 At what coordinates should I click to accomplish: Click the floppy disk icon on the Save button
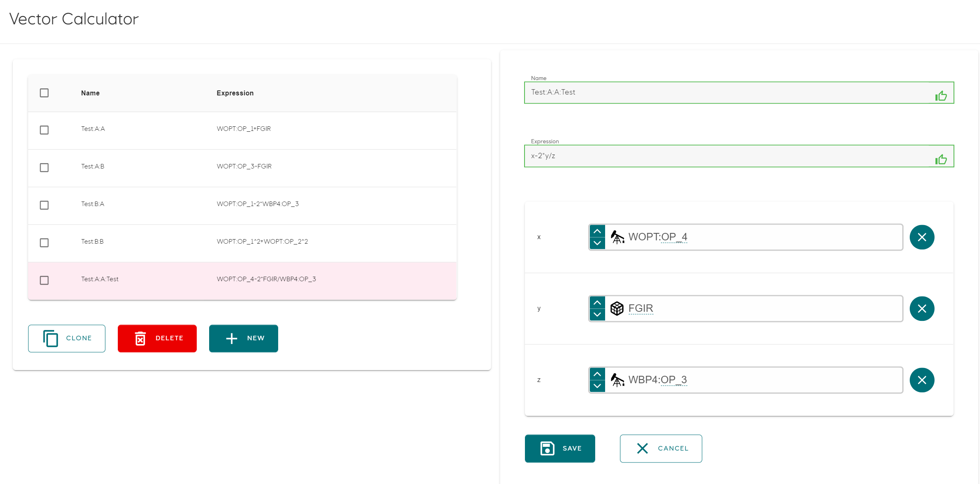pyautogui.click(x=547, y=448)
